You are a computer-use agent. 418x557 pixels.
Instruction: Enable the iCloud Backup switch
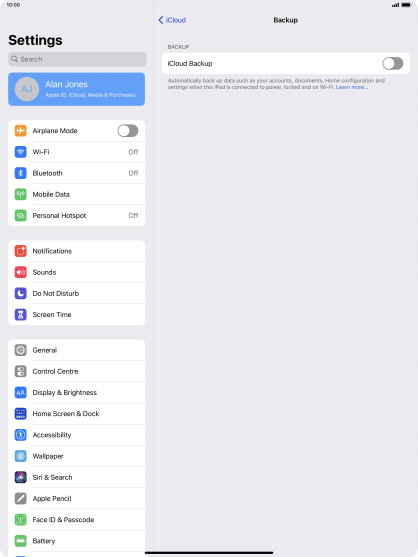pyautogui.click(x=392, y=64)
